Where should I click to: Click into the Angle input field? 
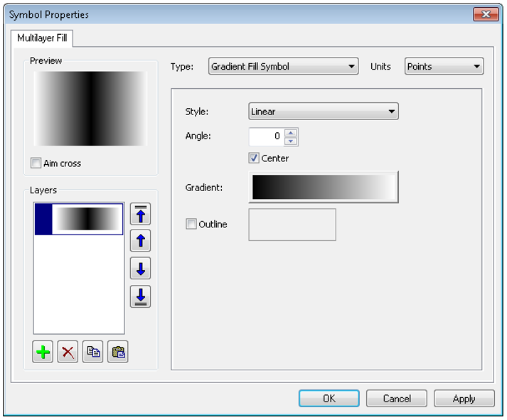pos(266,136)
